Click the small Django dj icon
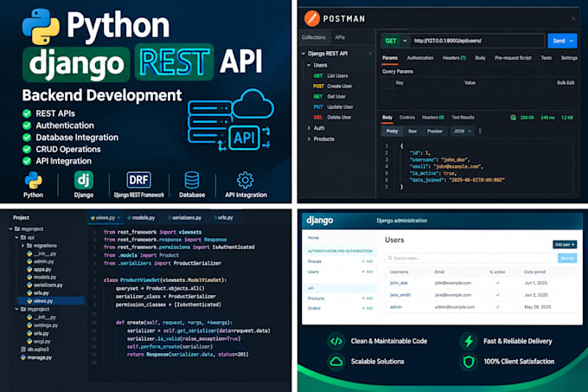 point(83,180)
